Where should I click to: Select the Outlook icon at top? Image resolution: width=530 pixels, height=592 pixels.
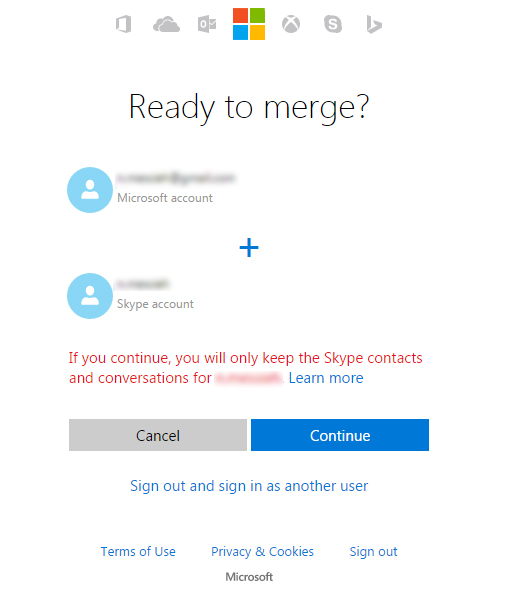tap(207, 25)
